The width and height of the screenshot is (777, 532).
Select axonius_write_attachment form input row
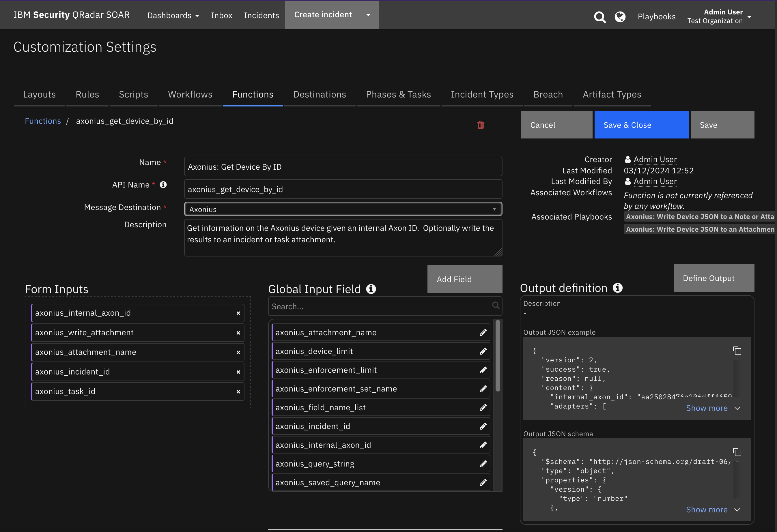(138, 333)
